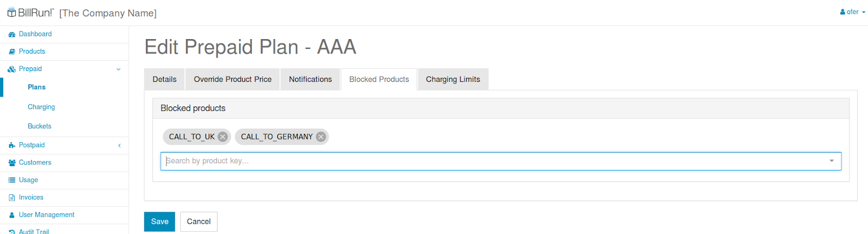The image size is (868, 234).
Task: Click the Customers group icon
Action: pyautogui.click(x=12, y=162)
